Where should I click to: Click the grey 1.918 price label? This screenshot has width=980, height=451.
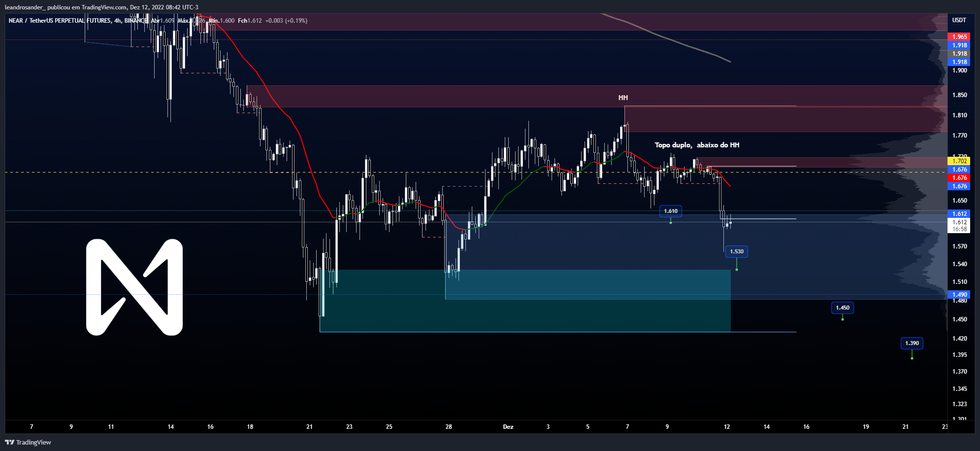pos(959,53)
